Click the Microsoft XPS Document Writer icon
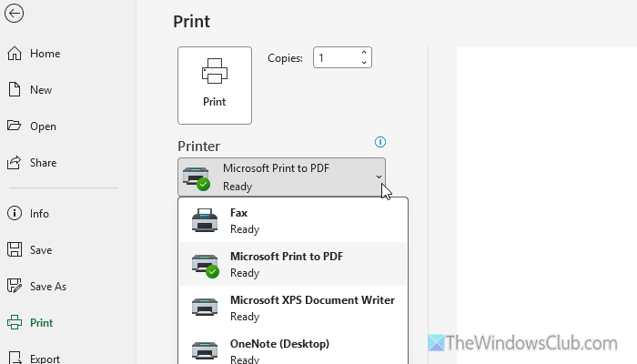637x364 pixels. [x=205, y=308]
